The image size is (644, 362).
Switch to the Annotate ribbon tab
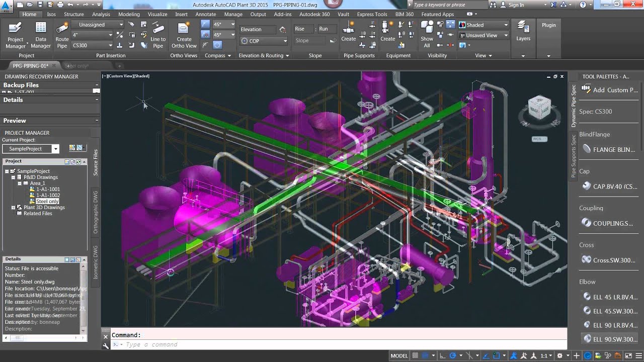[205, 14]
